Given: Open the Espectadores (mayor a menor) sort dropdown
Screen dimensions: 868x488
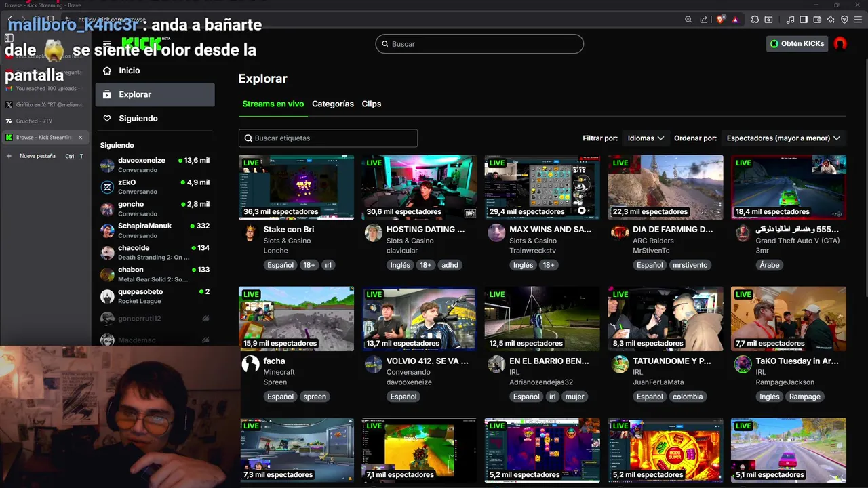Looking at the screenshot, I should 783,138.
